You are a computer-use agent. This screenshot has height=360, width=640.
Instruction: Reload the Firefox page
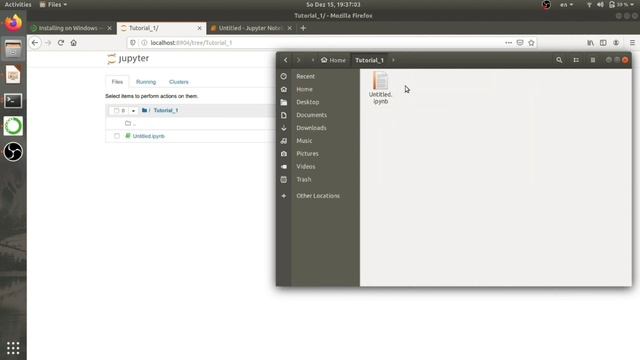tap(61, 42)
